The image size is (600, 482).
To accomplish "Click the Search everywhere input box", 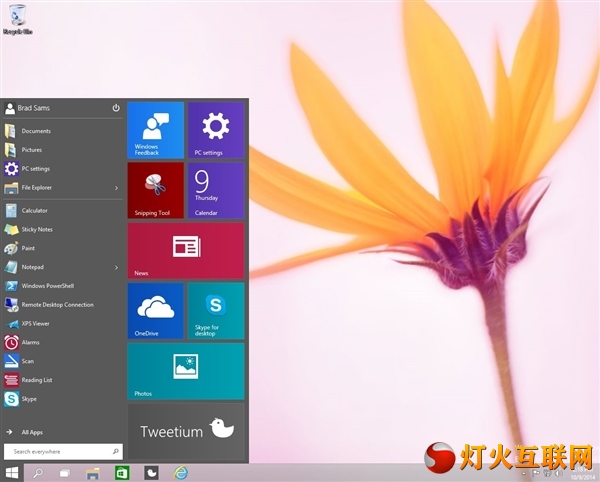I will point(63,452).
